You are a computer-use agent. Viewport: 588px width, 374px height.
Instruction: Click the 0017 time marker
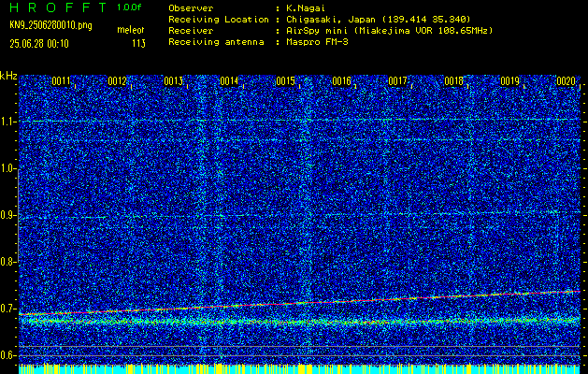pos(397,81)
